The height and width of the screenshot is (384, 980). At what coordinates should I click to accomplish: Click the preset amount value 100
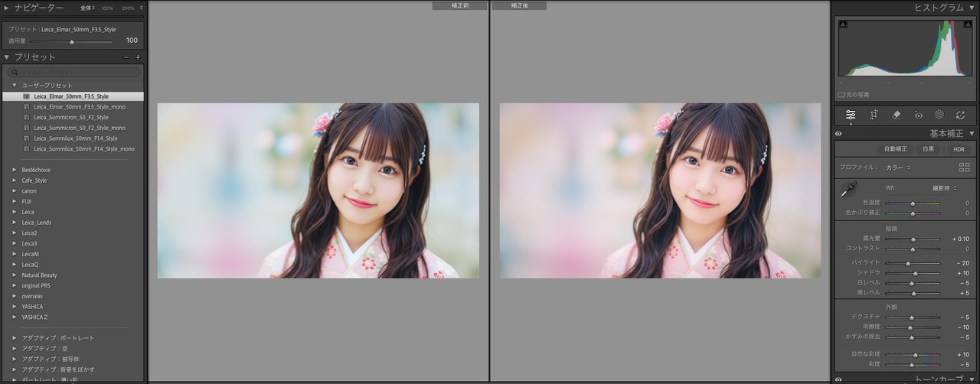tap(132, 41)
